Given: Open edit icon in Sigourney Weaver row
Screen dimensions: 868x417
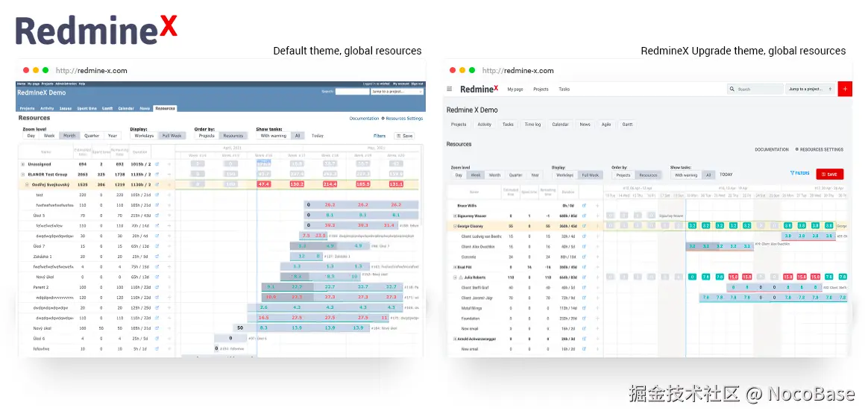Looking at the screenshot, I should [584, 216].
